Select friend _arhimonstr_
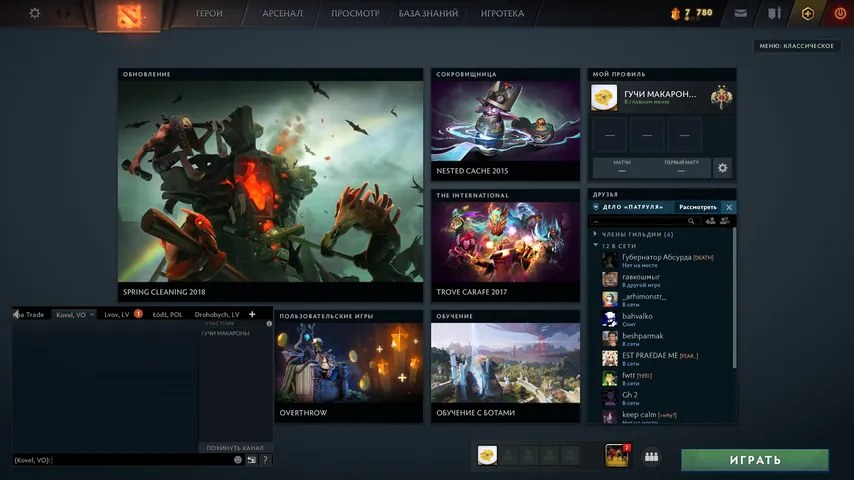854x480 pixels. pos(662,300)
